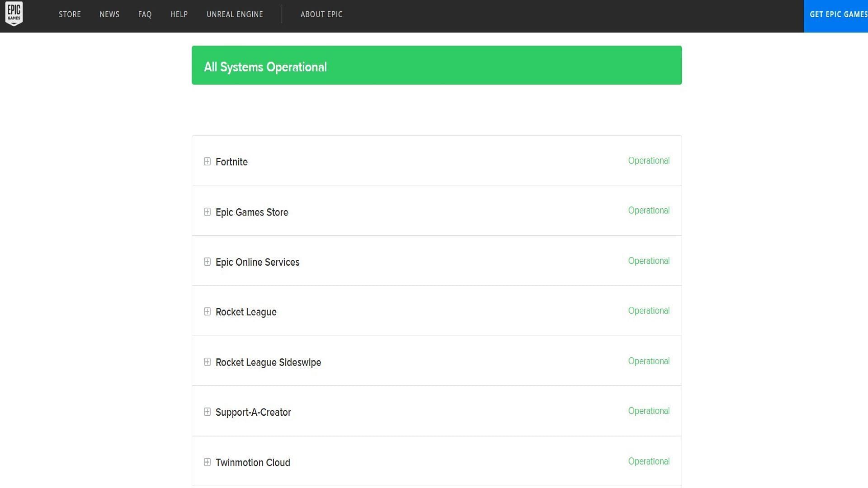Select the Epic Games Store label
Viewport: 868px width, 488px height.
252,212
